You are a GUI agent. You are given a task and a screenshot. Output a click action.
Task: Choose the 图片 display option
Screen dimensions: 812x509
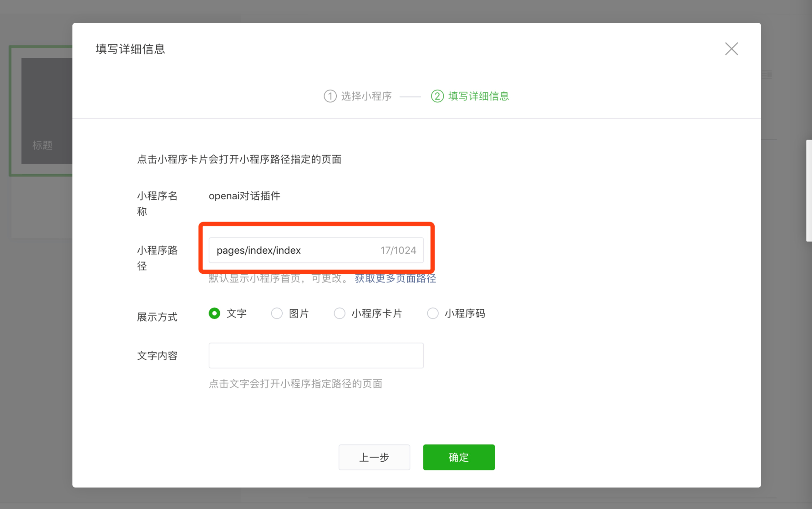click(277, 313)
